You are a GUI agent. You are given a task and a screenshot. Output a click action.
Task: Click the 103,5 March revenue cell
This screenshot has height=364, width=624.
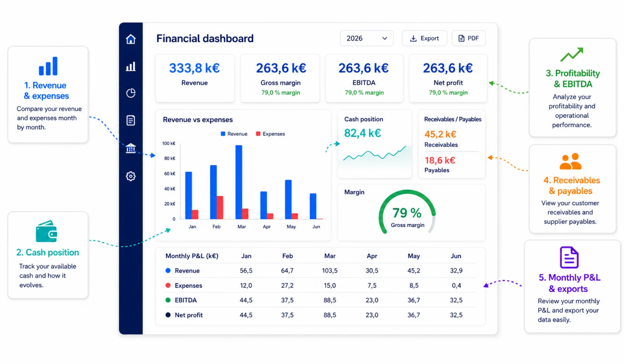[330, 270]
